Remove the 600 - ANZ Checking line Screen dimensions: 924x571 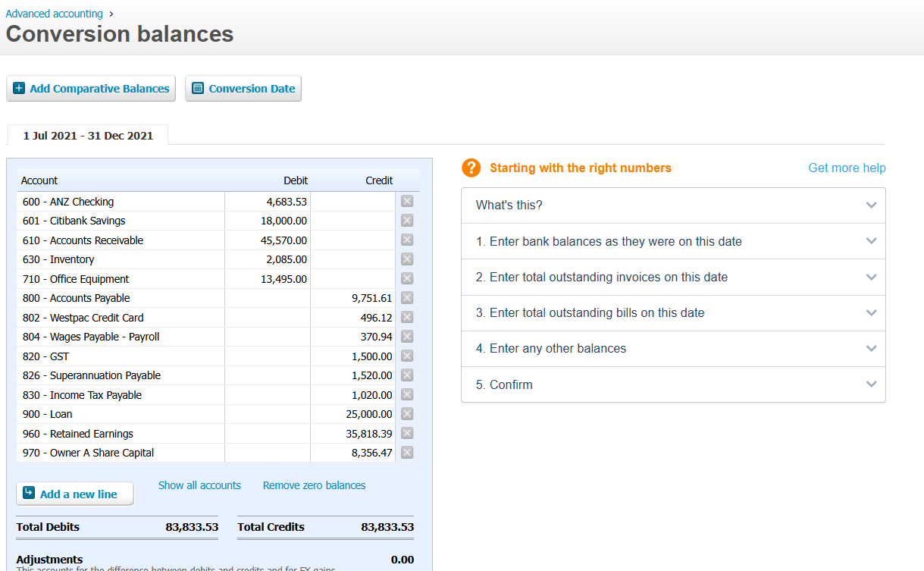point(407,202)
